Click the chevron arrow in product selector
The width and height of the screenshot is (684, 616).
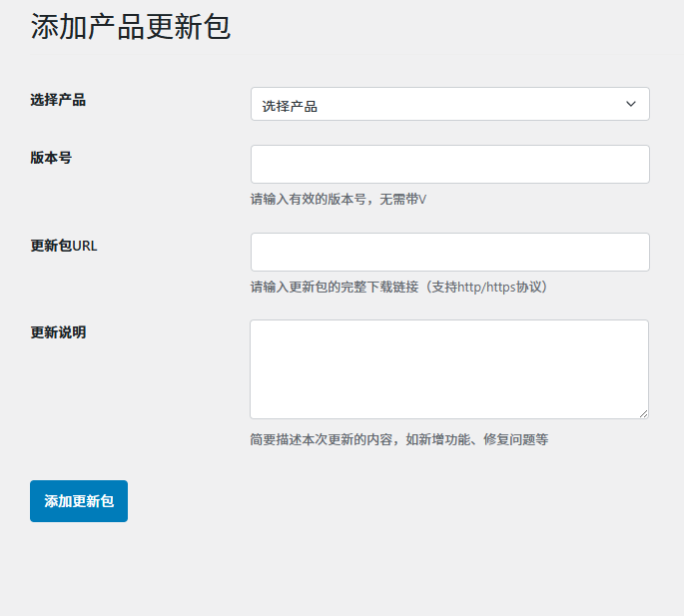(630, 104)
